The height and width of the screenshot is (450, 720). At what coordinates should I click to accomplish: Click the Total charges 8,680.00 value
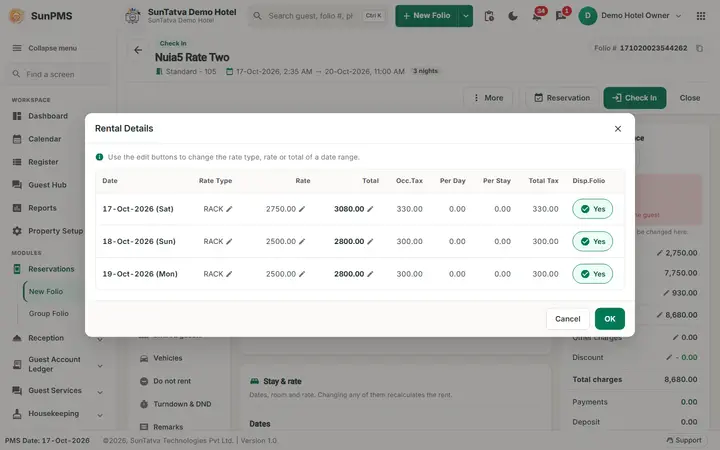point(681,380)
